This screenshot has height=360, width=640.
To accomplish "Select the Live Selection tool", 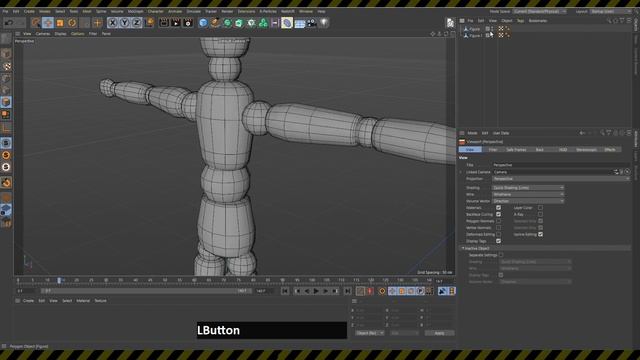I will (x=36, y=23).
